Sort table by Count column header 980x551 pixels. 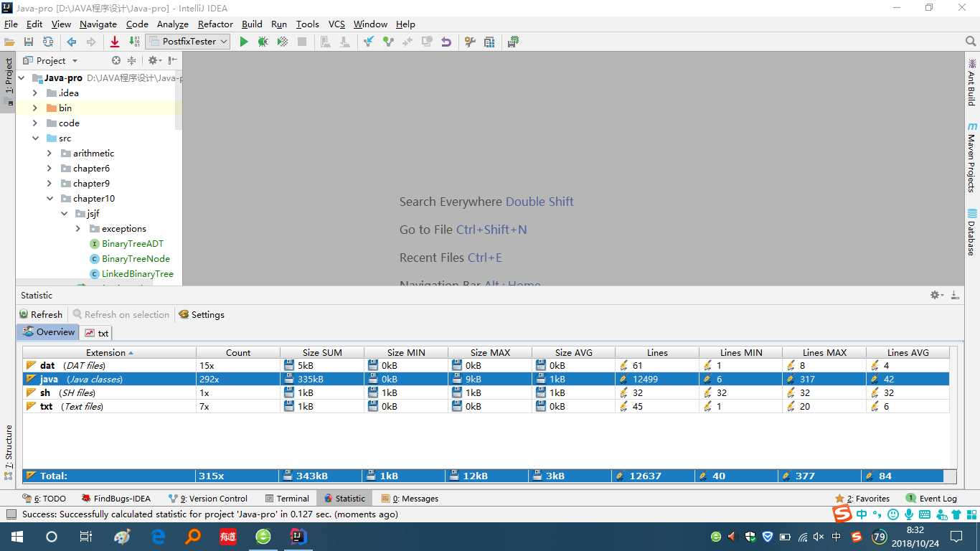click(x=238, y=352)
